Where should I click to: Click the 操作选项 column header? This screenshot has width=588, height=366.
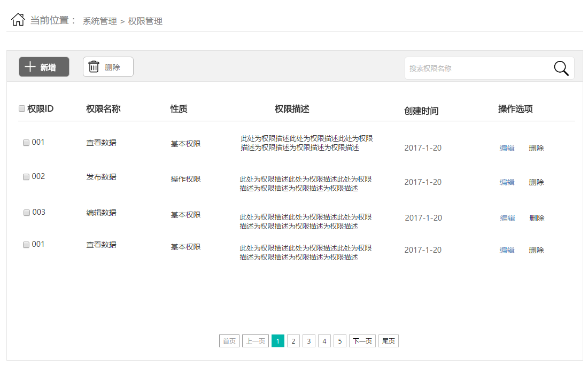pos(515,109)
